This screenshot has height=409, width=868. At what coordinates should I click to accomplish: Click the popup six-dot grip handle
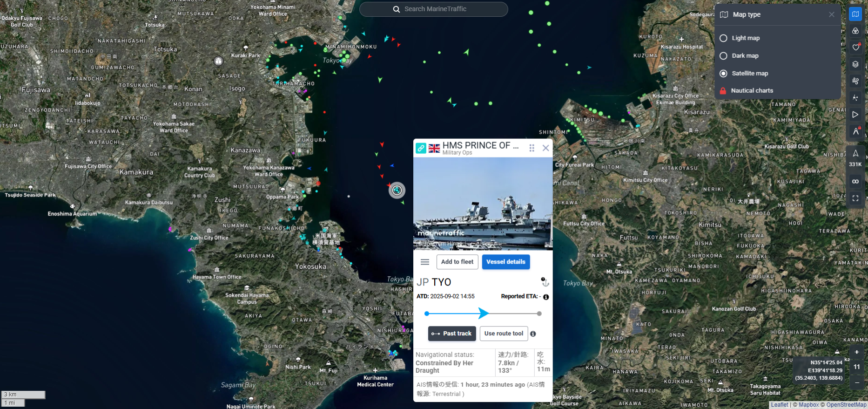(x=532, y=148)
